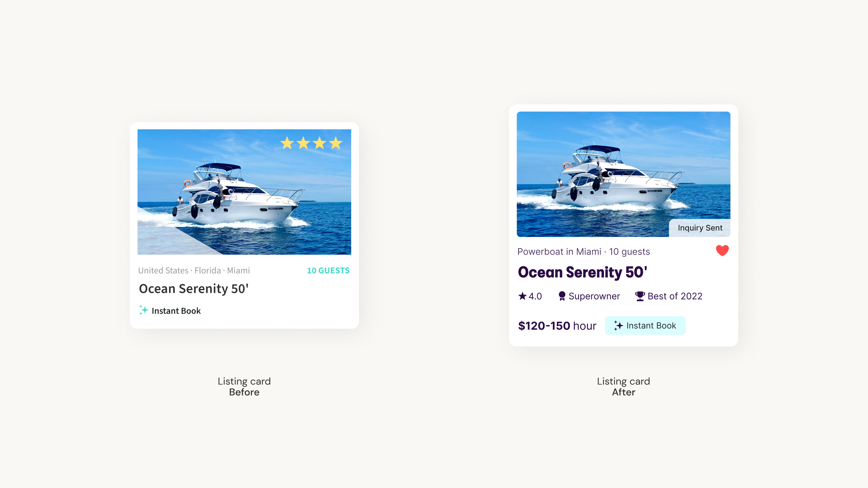
Task: Click the Best of 2022 trophy icon
Action: (x=640, y=296)
